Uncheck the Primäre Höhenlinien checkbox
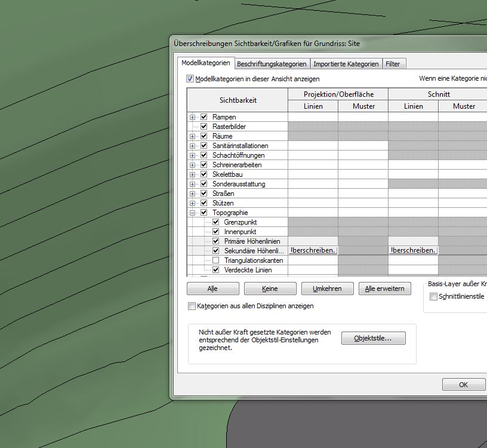 click(x=216, y=241)
